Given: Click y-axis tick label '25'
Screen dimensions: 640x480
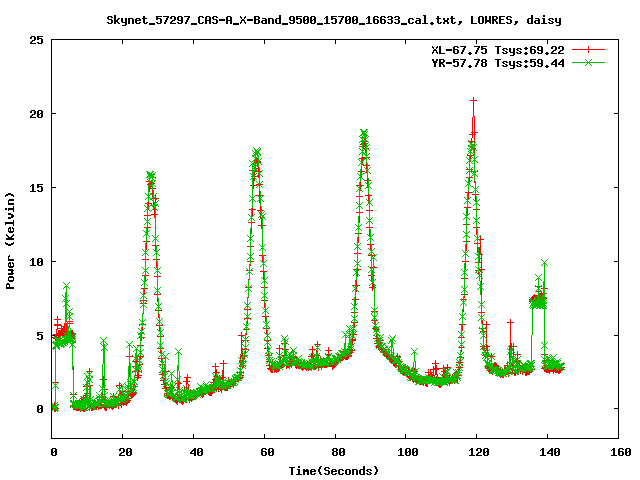Looking at the screenshot, I should pos(37,40).
